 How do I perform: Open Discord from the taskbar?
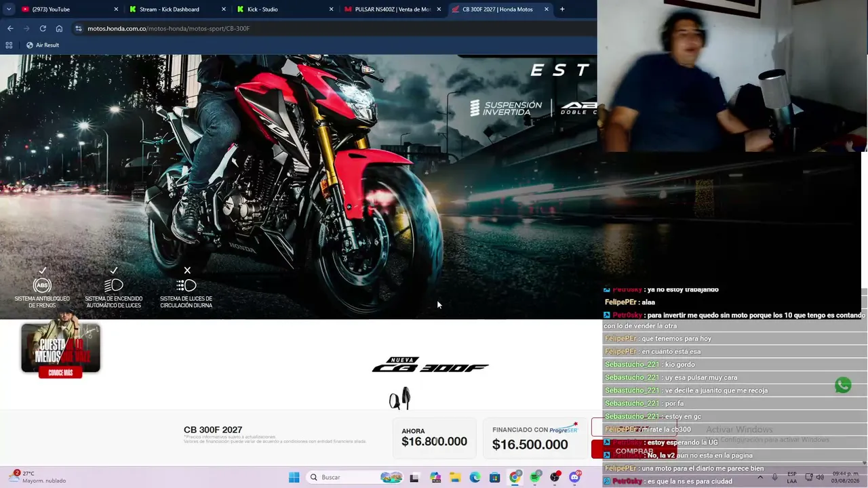pyautogui.click(x=575, y=477)
